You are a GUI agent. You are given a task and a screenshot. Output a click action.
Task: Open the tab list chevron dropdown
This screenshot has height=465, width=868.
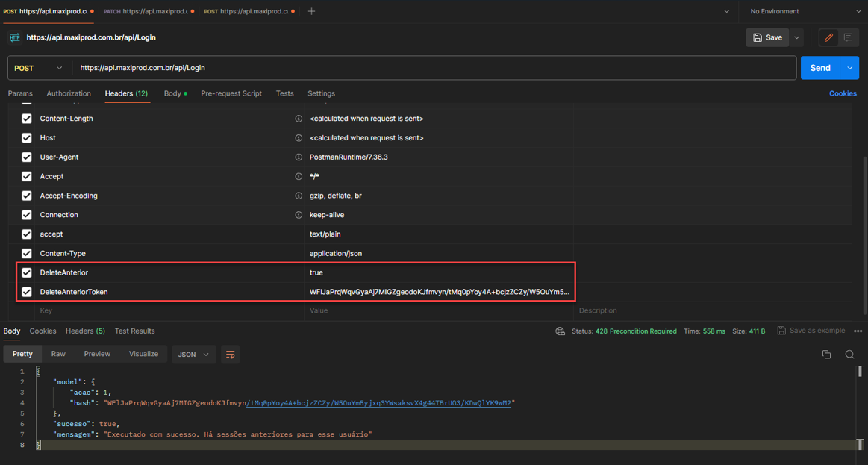pos(726,11)
